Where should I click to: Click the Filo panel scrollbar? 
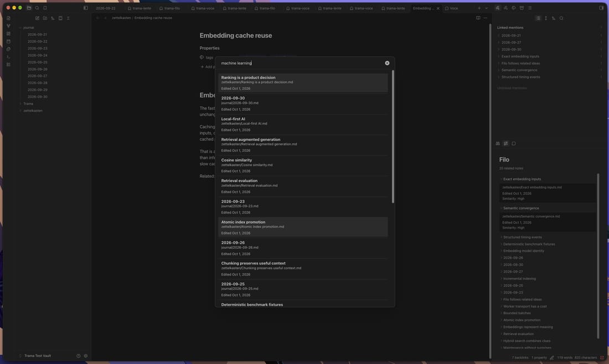(598, 256)
